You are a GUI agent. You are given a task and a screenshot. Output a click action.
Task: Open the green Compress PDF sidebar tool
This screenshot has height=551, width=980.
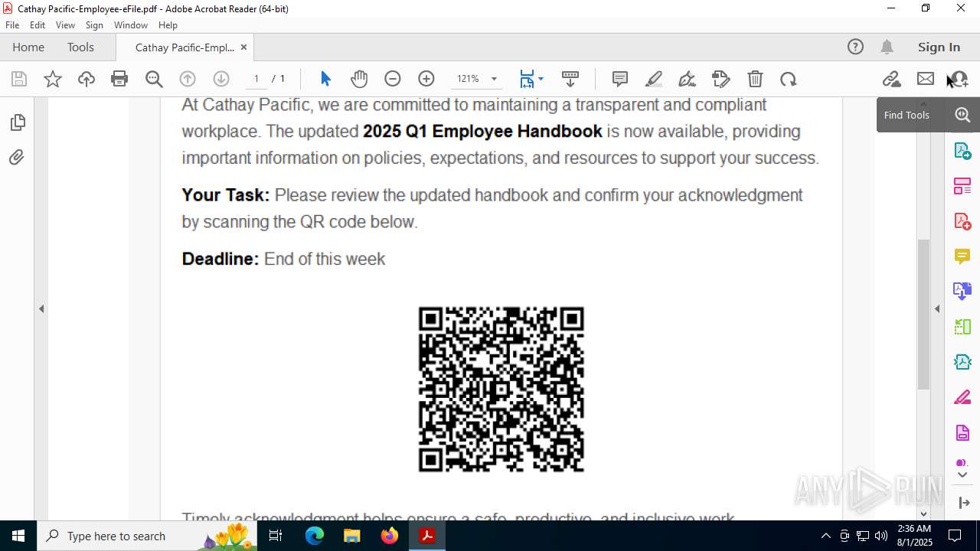pos(962,327)
